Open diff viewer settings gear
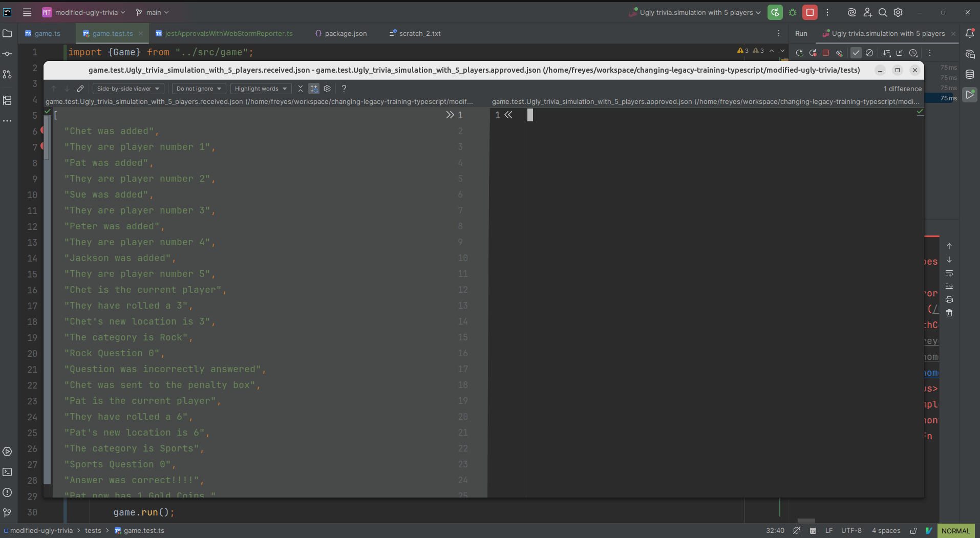Image resolution: width=980 pixels, height=538 pixels. point(328,89)
